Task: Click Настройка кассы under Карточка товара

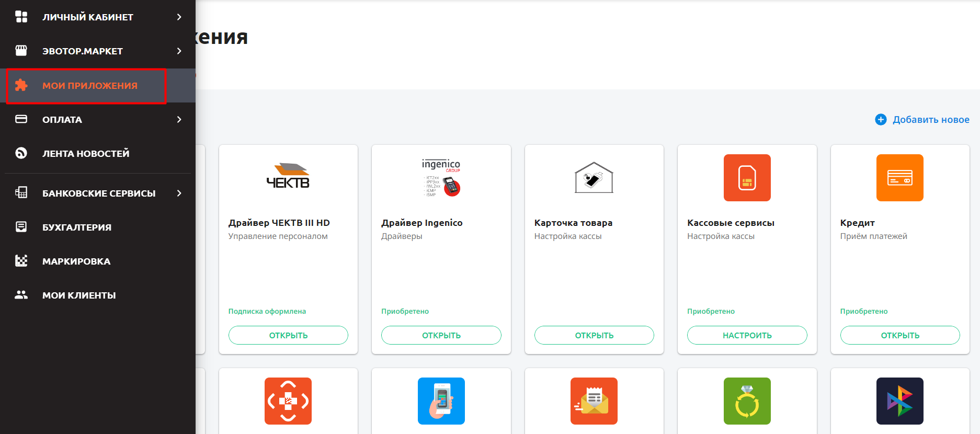Action: 568,236
